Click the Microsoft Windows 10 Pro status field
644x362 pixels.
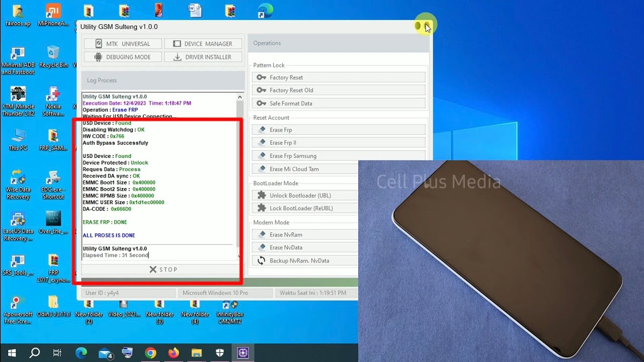pyautogui.click(x=225, y=293)
